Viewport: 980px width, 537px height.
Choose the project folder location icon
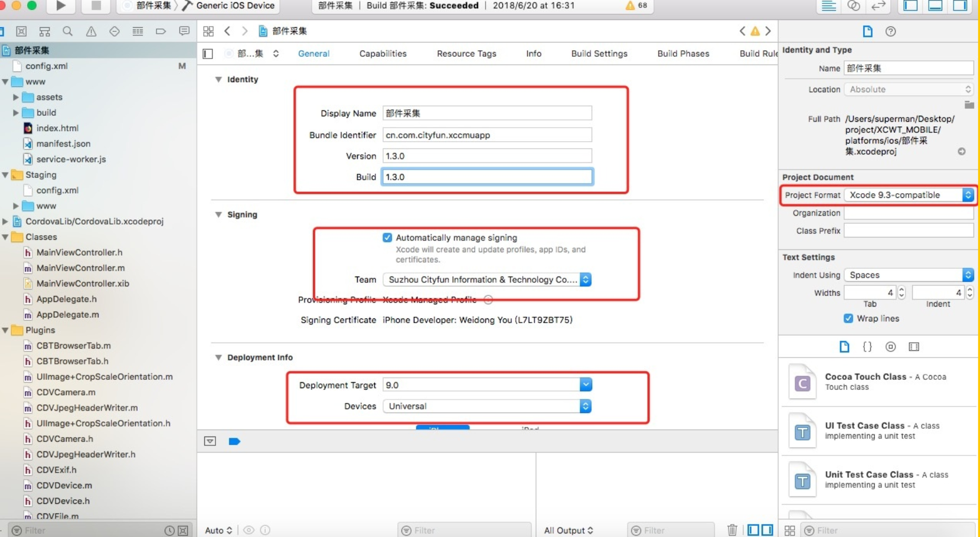(969, 105)
